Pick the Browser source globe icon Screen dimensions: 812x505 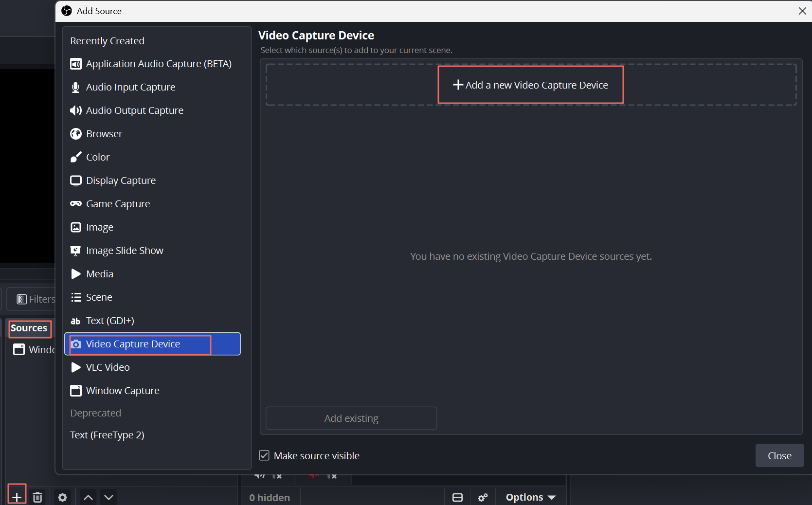[76, 134]
